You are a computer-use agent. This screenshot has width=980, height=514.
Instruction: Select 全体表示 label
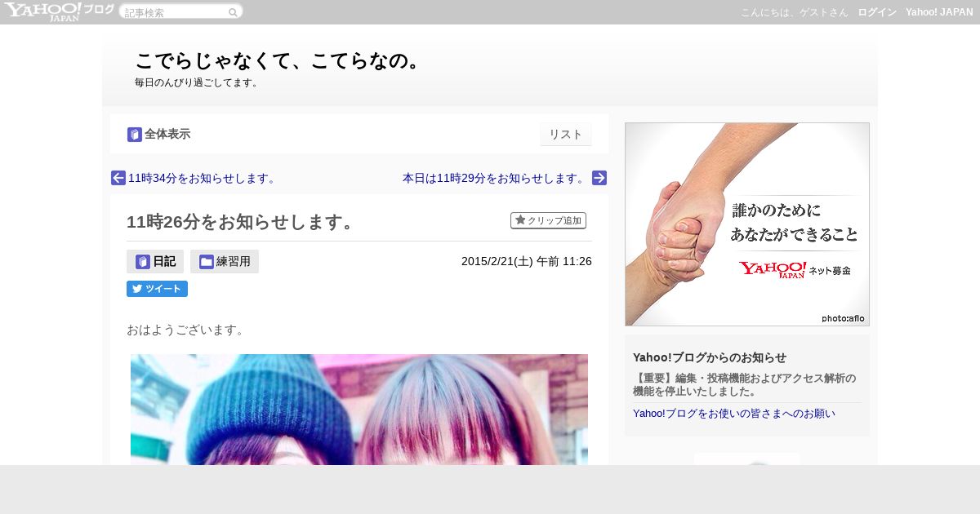(x=167, y=135)
